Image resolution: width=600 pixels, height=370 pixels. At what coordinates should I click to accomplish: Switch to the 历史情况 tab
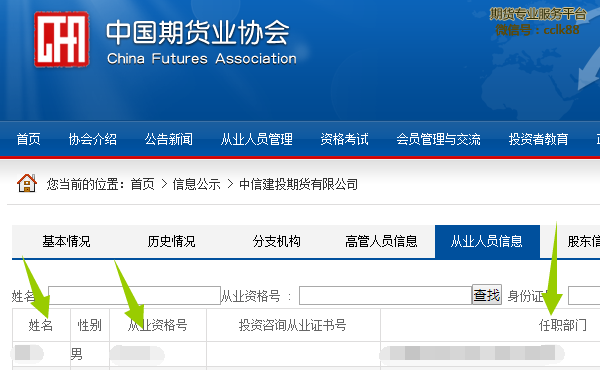point(171,241)
